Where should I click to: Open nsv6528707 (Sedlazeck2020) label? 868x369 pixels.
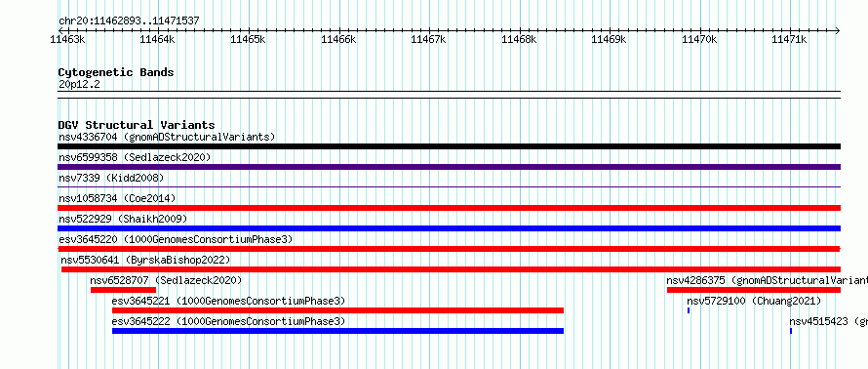click(x=166, y=280)
